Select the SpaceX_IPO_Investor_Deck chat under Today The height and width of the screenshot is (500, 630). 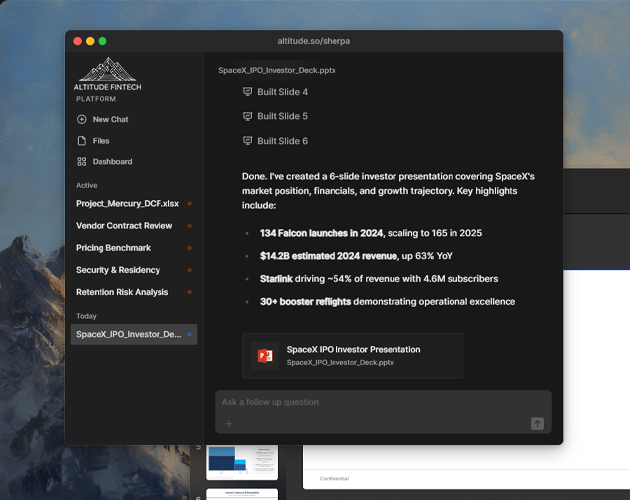(128, 334)
